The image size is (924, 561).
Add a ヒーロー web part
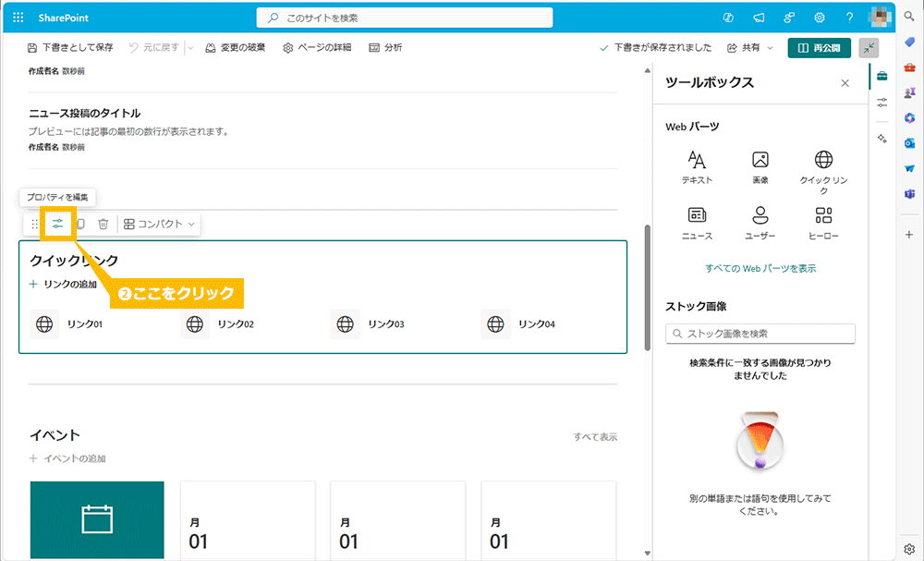pos(823,223)
